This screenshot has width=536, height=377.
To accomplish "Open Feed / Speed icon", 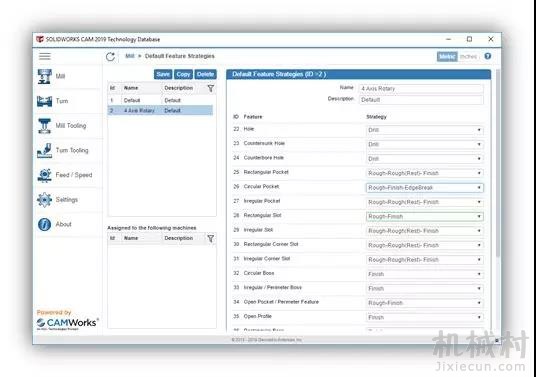I will 45,175.
